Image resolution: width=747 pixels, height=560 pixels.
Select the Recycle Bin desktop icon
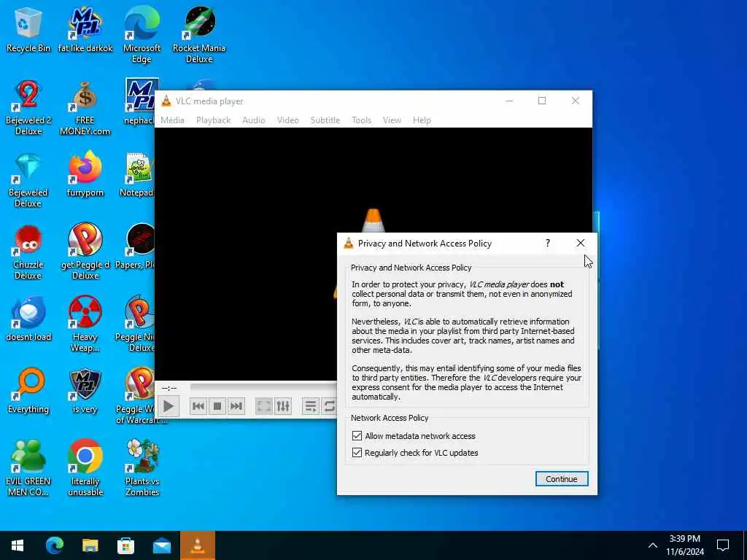(x=28, y=29)
